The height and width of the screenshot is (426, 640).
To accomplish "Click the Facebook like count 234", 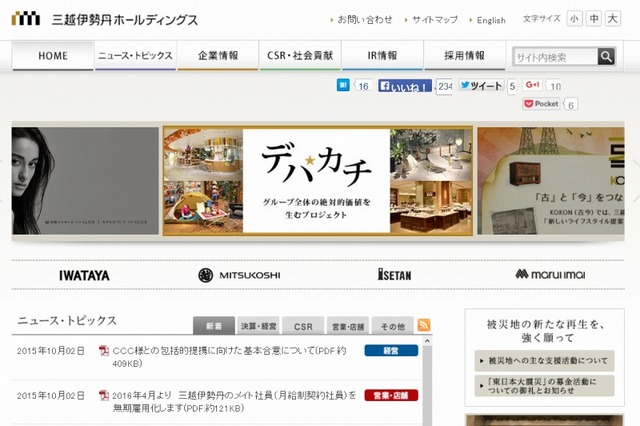I will [444, 87].
